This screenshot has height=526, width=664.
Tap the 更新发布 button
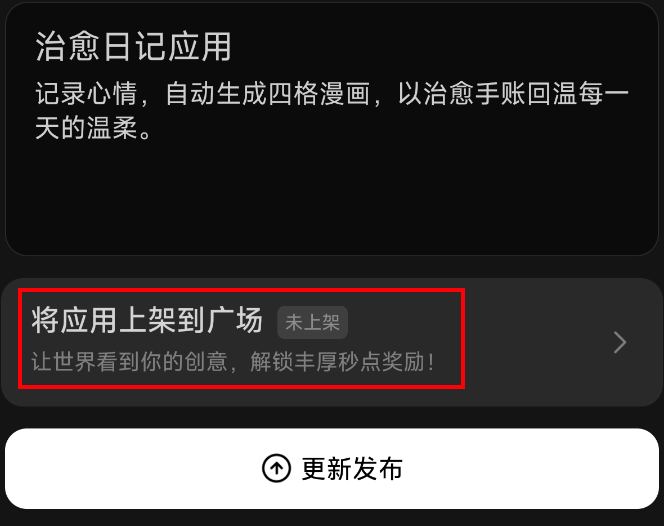tap(332, 468)
